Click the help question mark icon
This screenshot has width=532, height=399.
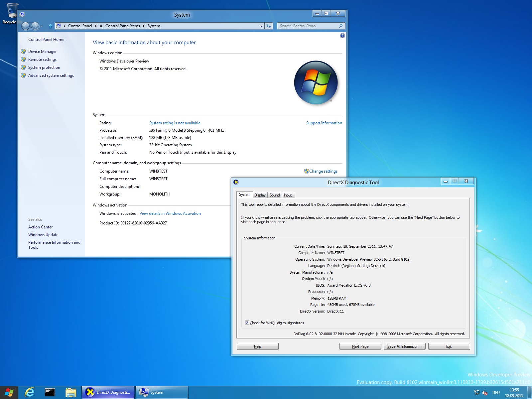click(342, 36)
